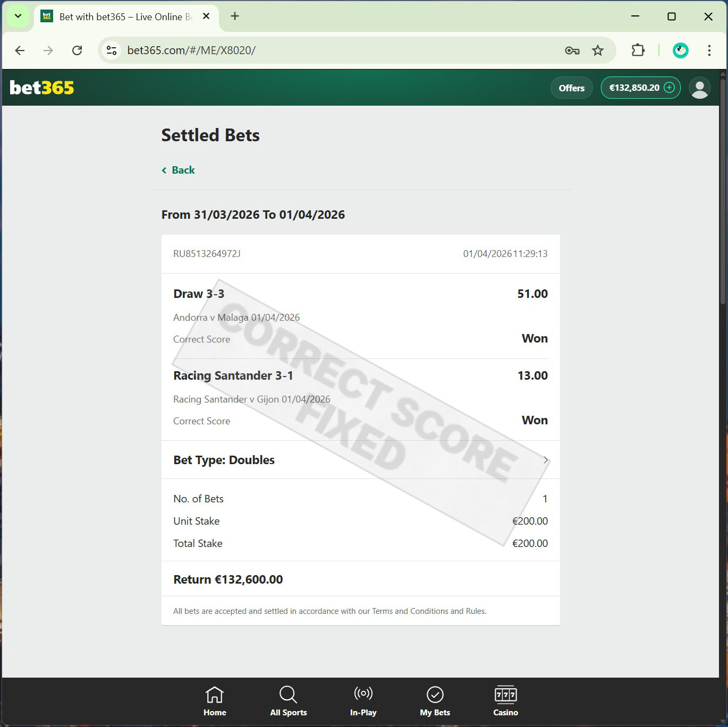Expand the Bet Type: Doubles details chevron
The height and width of the screenshot is (727, 728).
(x=546, y=459)
